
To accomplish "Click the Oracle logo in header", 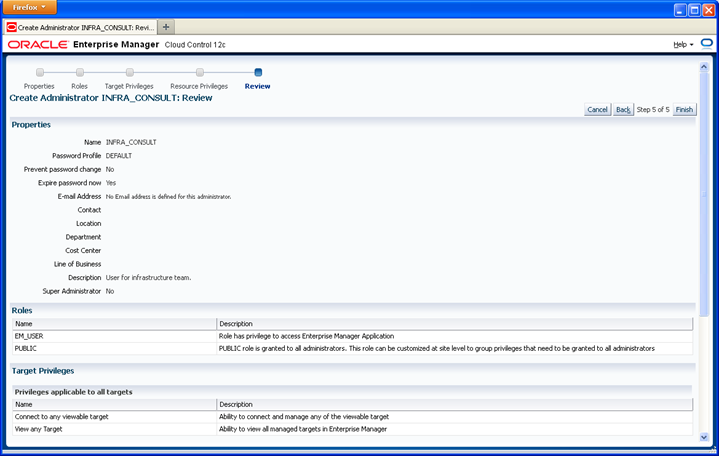I will click(38, 44).
